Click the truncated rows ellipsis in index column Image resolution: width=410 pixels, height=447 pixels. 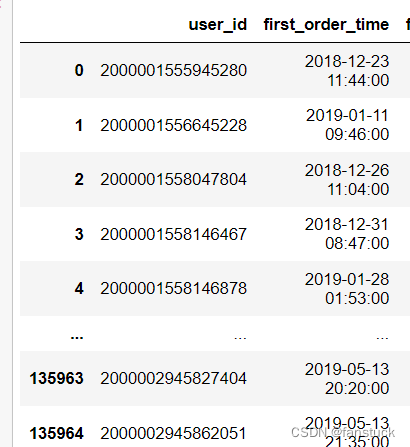(77, 337)
